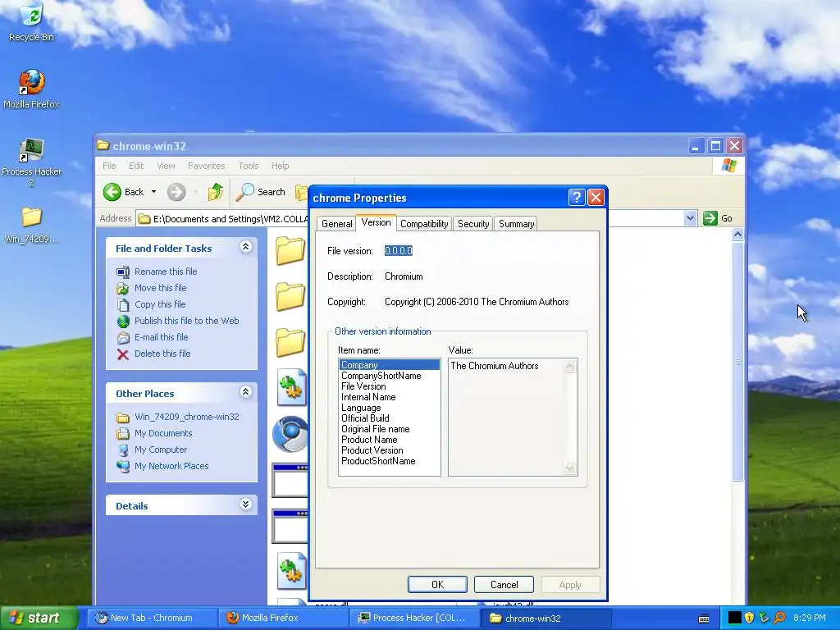
Task: Switch to the General tab
Action: [337, 224]
